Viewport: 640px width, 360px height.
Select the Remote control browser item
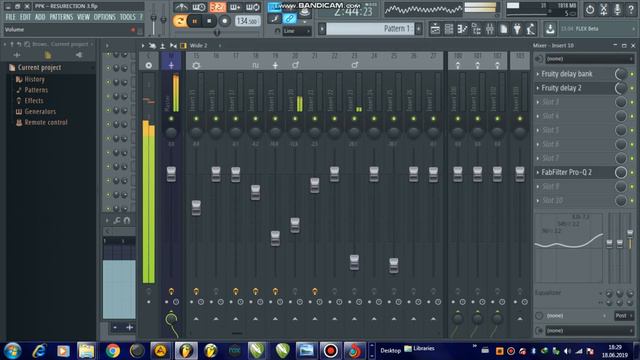pos(46,122)
